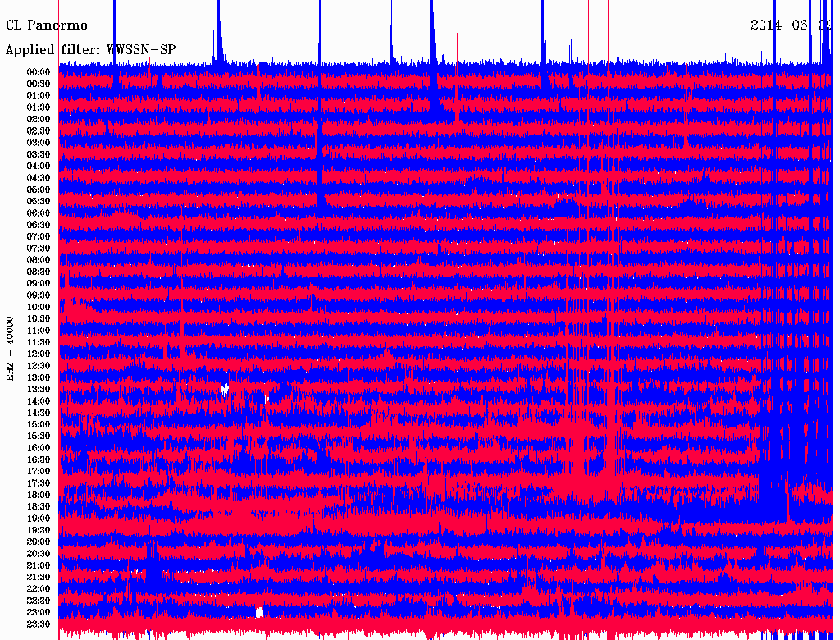840x640 pixels.
Task: Select the 'Applied filter: WWSSN-SP' label
Action: (x=90, y=50)
